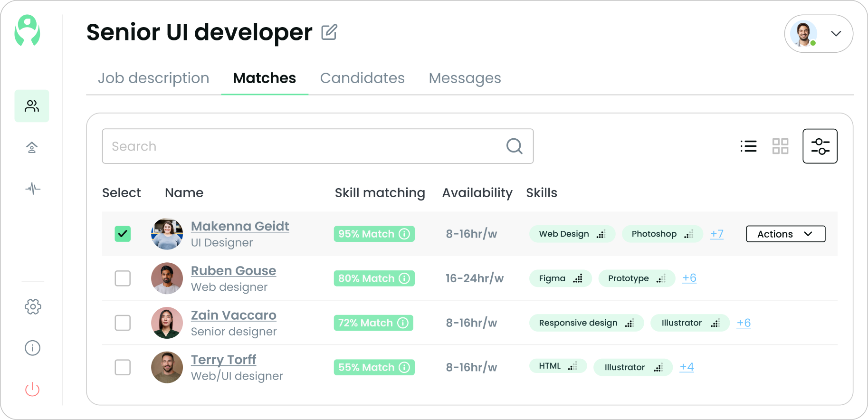Click the user avatar in the top right
Screen dimensions: 868x420
click(x=804, y=34)
